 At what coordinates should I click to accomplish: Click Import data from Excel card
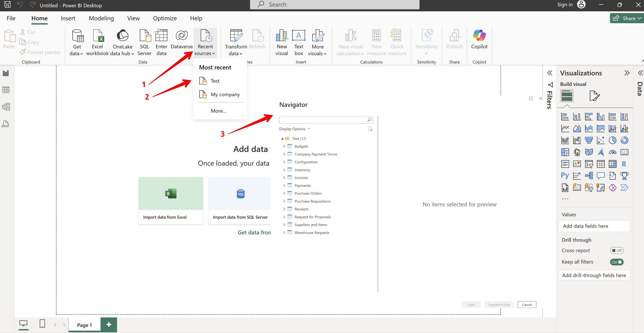pos(171,201)
